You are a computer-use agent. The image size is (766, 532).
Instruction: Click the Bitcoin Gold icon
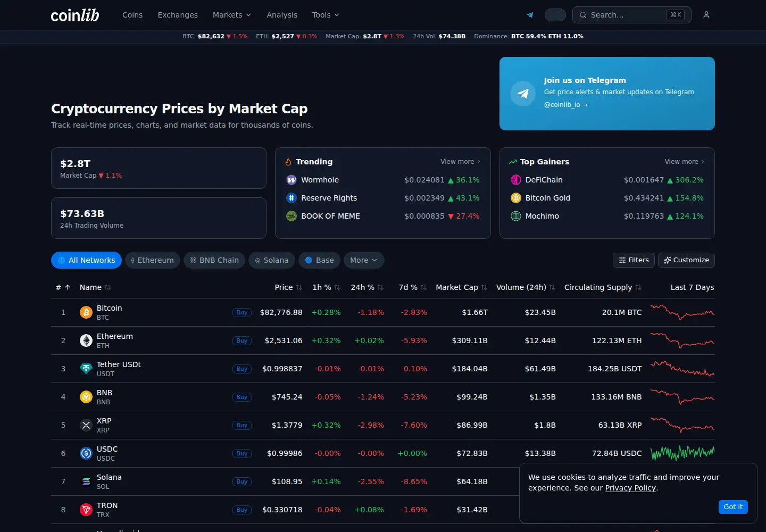coord(516,198)
